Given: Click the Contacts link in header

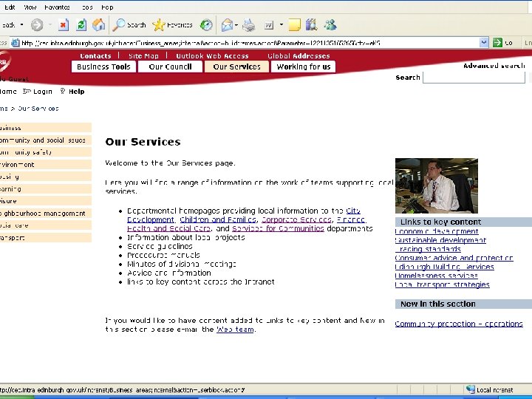Looking at the screenshot, I should pos(95,55).
